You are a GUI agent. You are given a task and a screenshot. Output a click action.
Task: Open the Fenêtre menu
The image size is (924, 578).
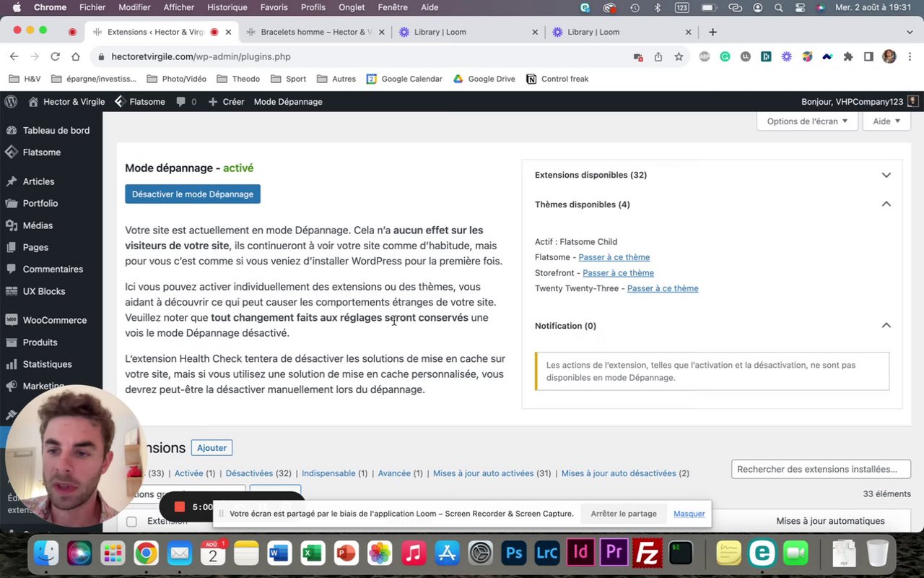point(392,7)
